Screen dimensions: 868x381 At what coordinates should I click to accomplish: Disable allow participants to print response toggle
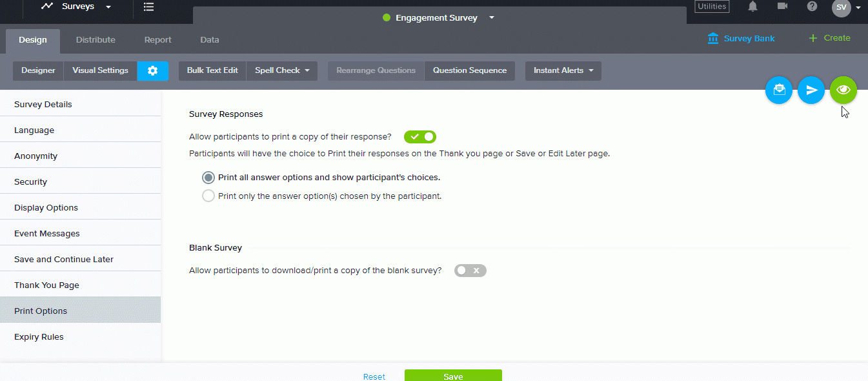[x=420, y=137]
